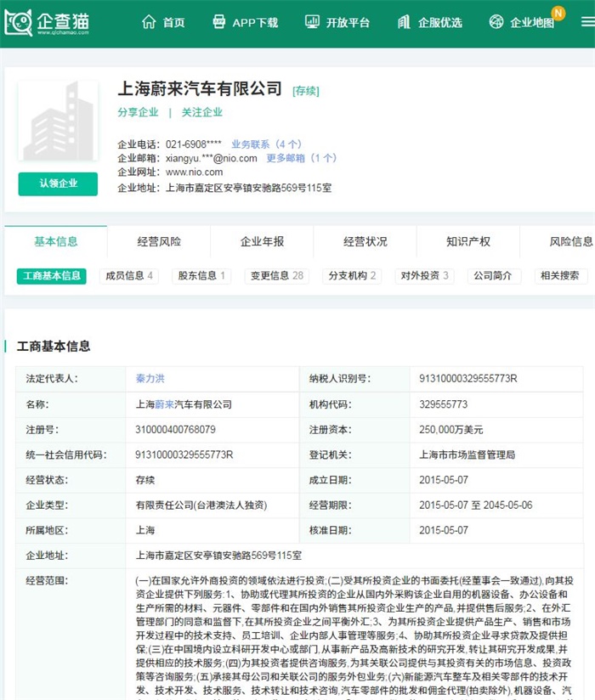Click the 蔚来 link in company name
Image resolution: width=595 pixels, height=700 pixels.
click(x=164, y=404)
